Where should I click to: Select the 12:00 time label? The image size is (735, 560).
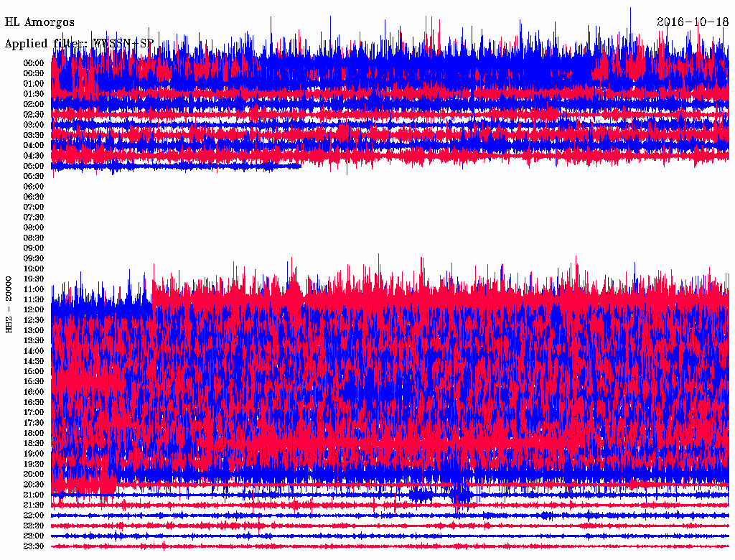pyautogui.click(x=34, y=309)
